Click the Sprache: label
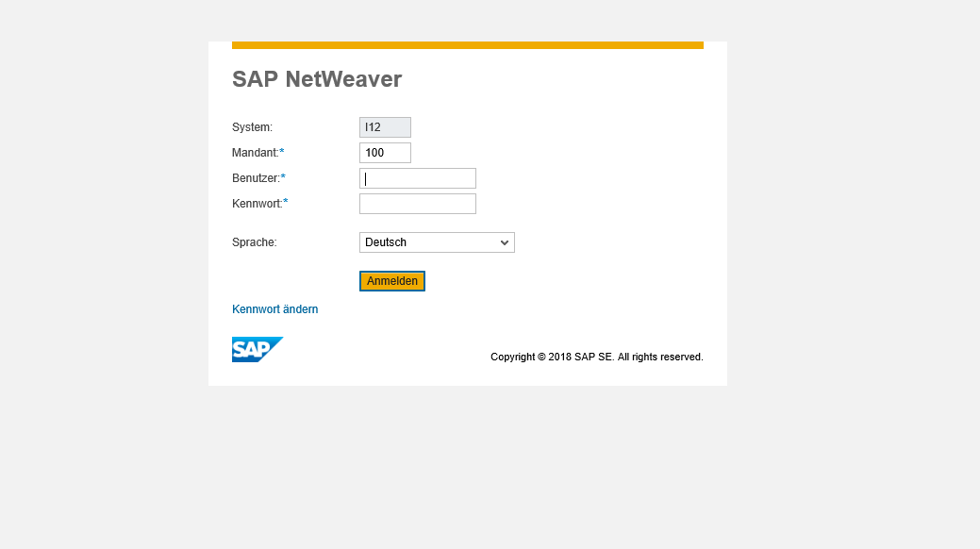Screen dimensions: 980x549 (254, 242)
